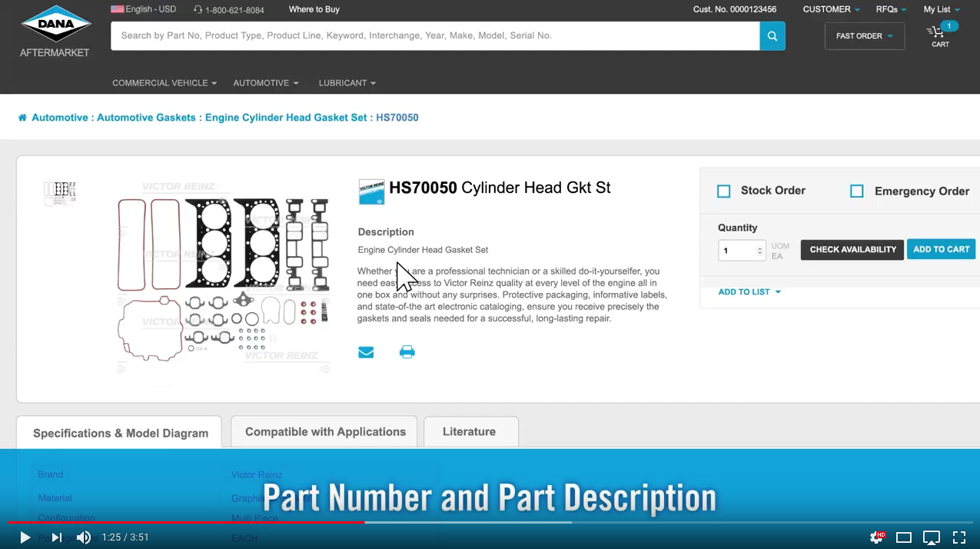Open the Fast Order dropdown
The width and height of the screenshot is (980, 549).
click(x=864, y=36)
